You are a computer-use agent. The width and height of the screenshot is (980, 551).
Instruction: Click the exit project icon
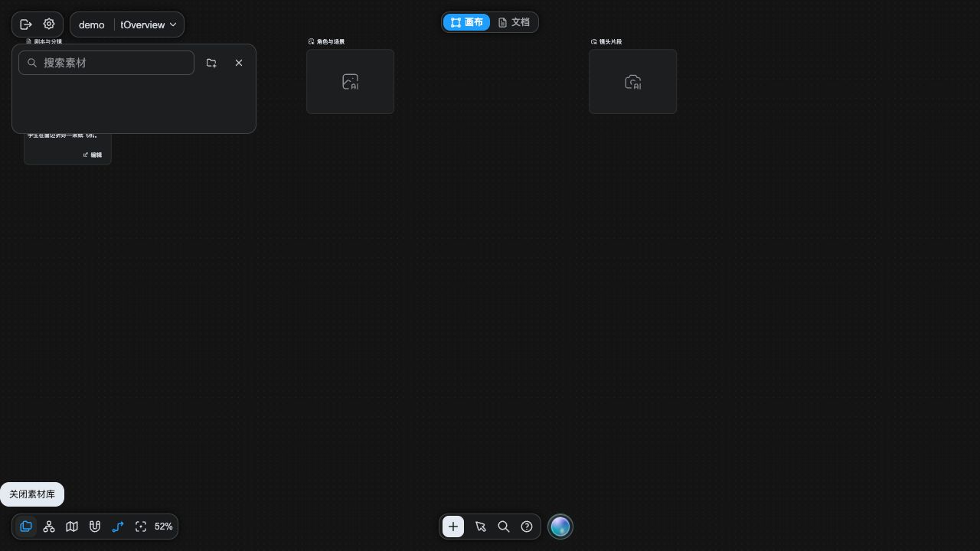coord(26,24)
